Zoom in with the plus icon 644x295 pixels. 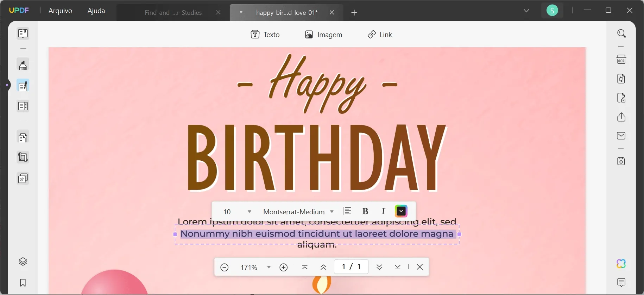[284, 268]
